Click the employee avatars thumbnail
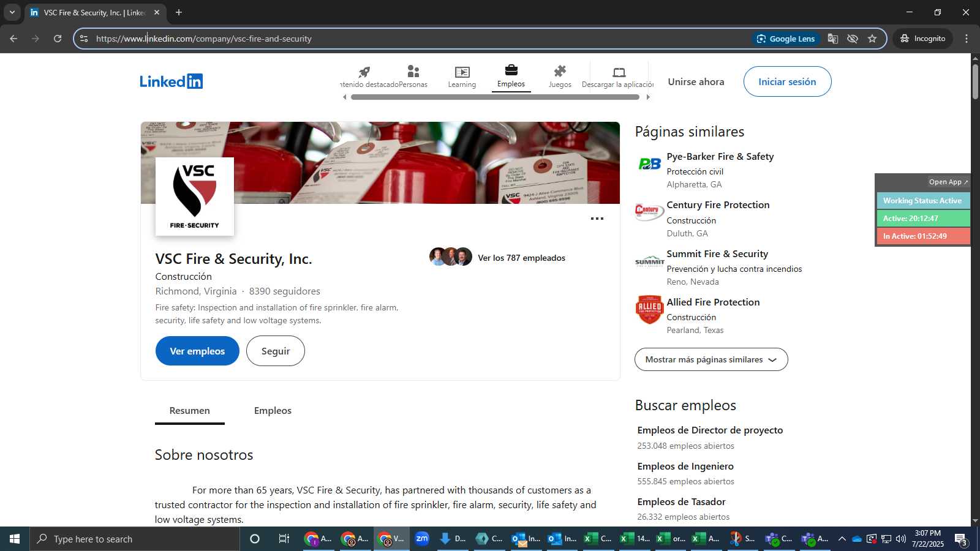The image size is (980, 551). [451, 257]
